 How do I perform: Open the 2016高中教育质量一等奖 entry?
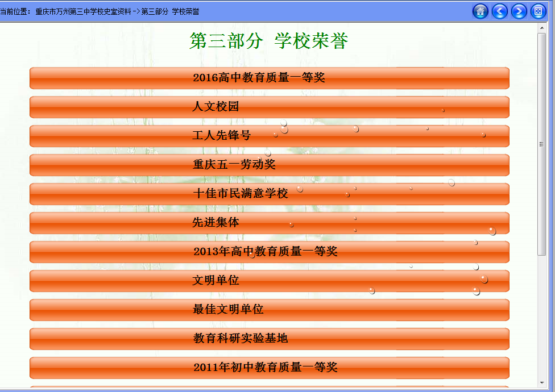[x=270, y=78]
